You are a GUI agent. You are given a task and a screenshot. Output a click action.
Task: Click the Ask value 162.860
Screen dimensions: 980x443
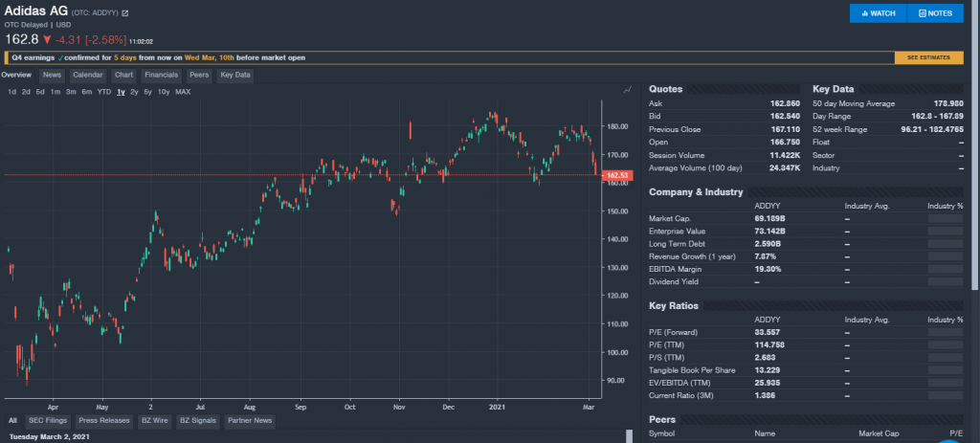pyautogui.click(x=785, y=103)
